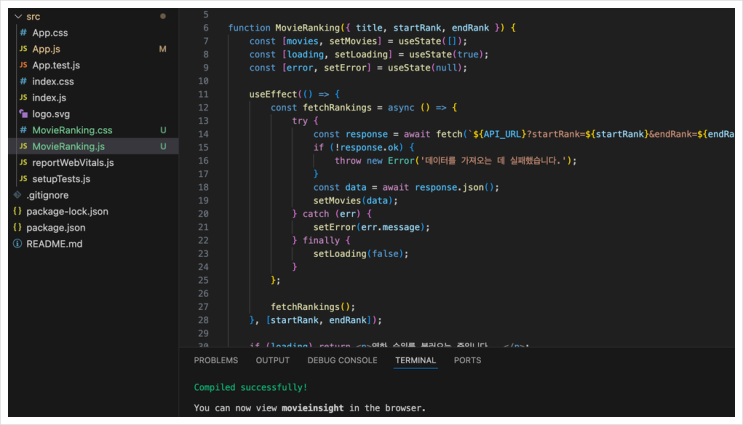This screenshot has width=743, height=425.
Task: Collapse the src folder chevron
Action: [x=18, y=17]
